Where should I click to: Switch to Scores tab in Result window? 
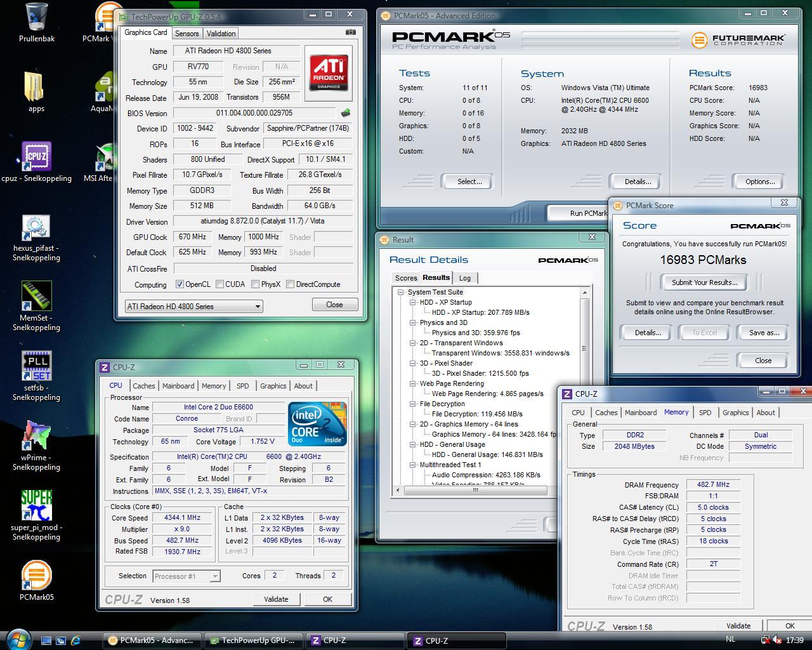(x=406, y=278)
